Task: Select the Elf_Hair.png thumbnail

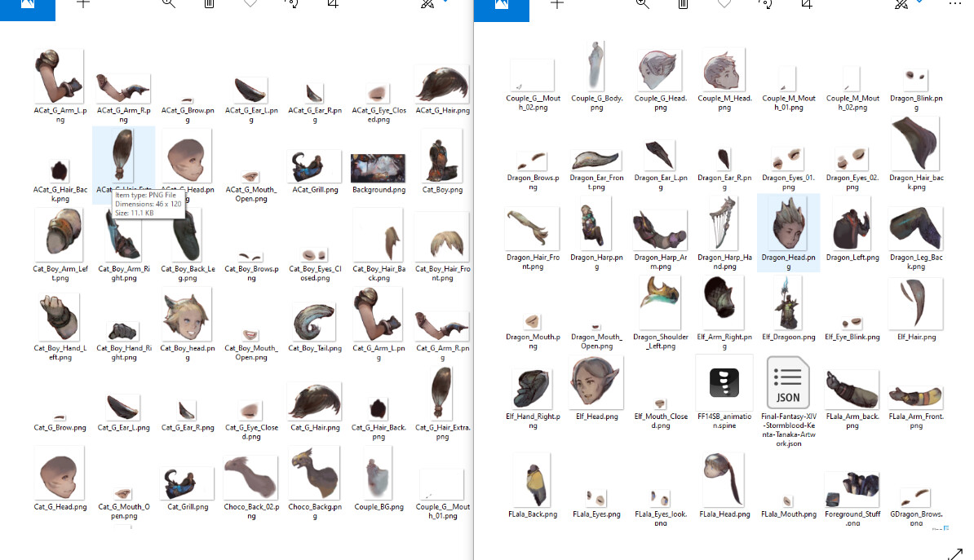Action: 915,304
